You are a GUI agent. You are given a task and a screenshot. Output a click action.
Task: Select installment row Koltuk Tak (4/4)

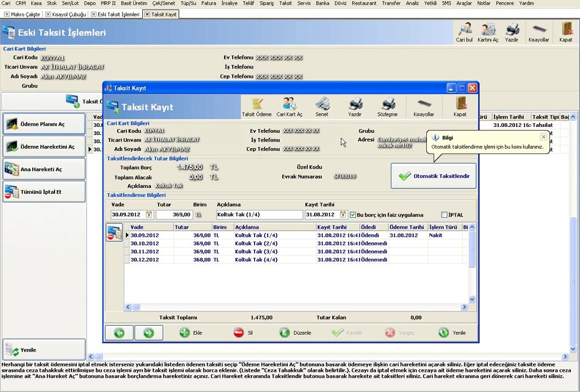click(x=297, y=260)
